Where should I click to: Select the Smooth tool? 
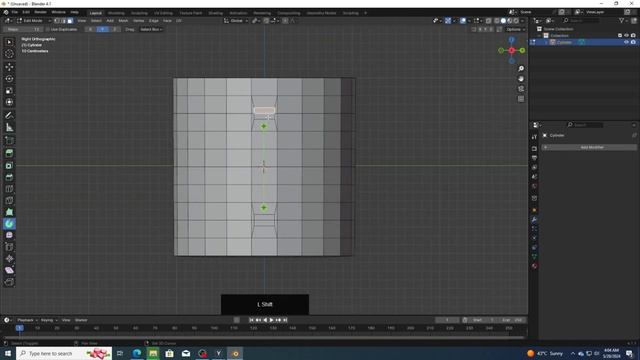(9, 236)
